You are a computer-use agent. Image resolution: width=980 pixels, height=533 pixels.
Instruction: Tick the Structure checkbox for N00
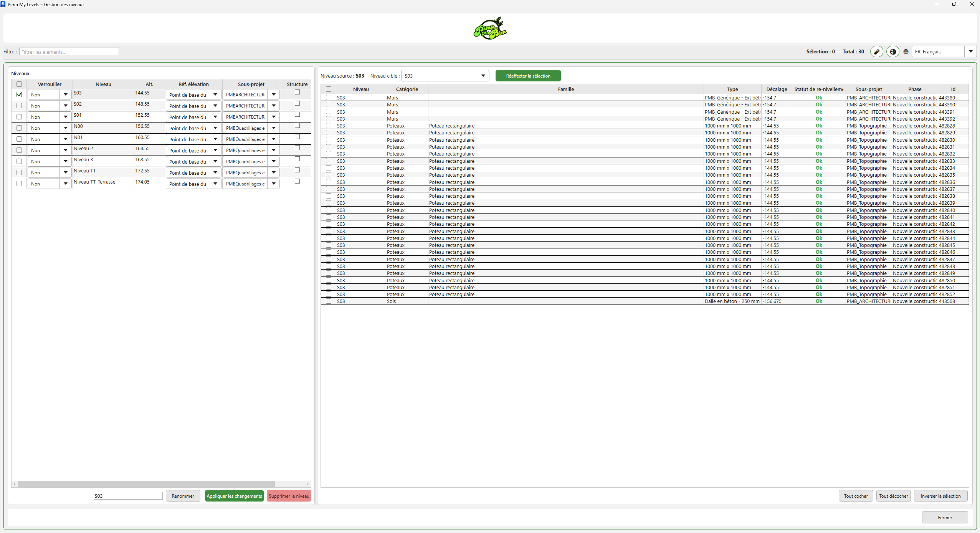297,126
